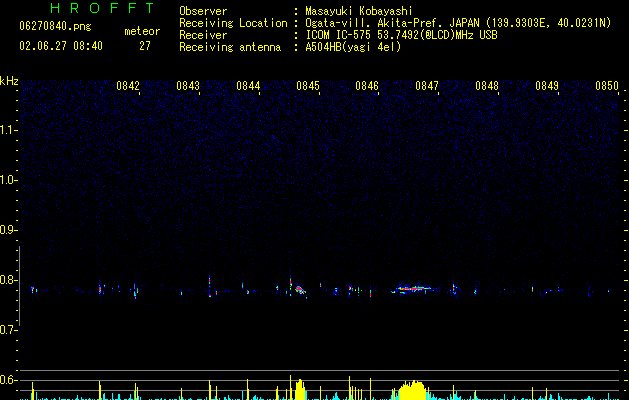Click the observer name Masayuki Kobayashi

click(359, 11)
